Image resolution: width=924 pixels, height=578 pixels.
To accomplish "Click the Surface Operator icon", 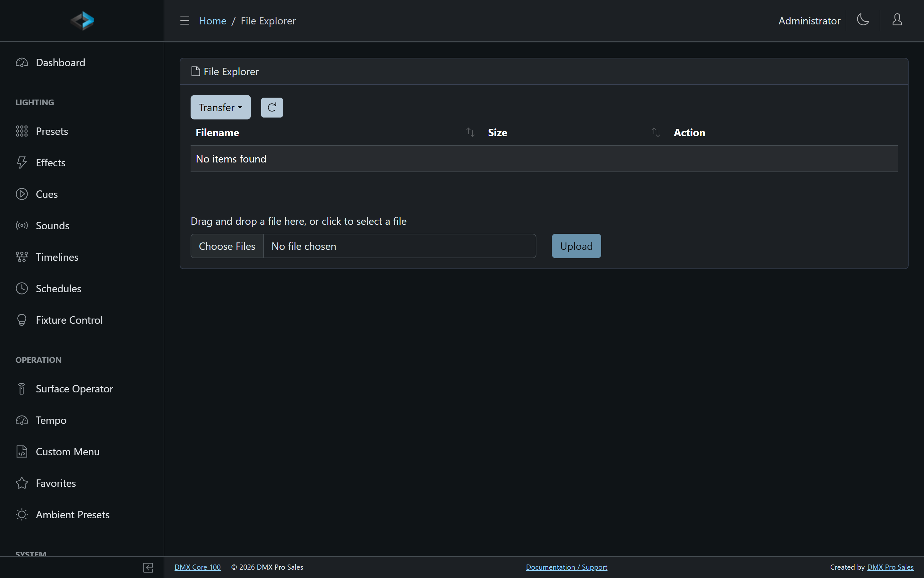I will [x=22, y=389].
